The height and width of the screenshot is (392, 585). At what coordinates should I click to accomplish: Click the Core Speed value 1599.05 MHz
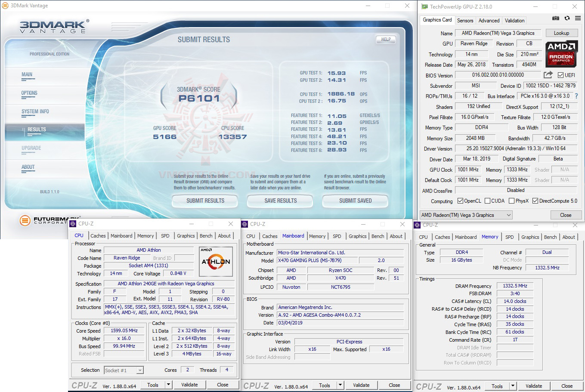124,330
